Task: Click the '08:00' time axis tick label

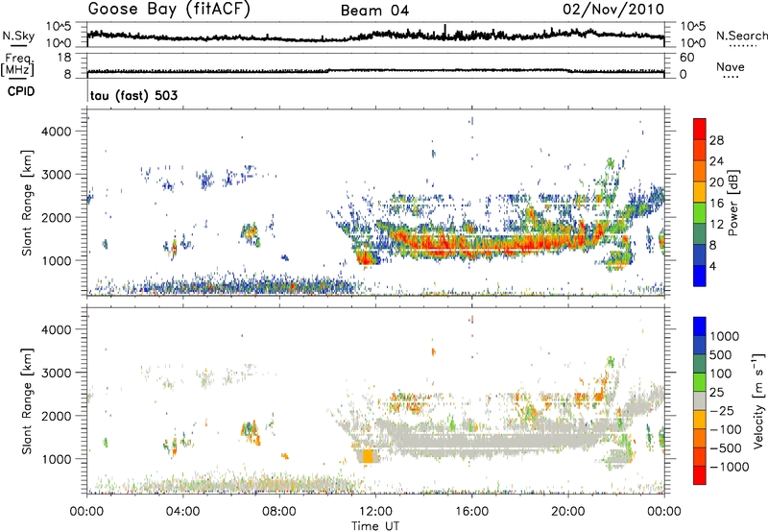Action: (x=279, y=512)
